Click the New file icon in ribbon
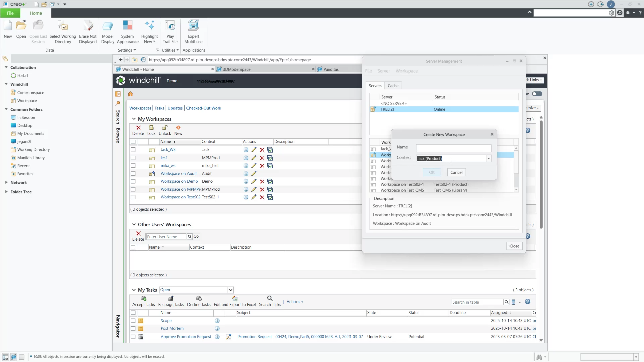The height and width of the screenshot is (362, 644). coord(8,26)
